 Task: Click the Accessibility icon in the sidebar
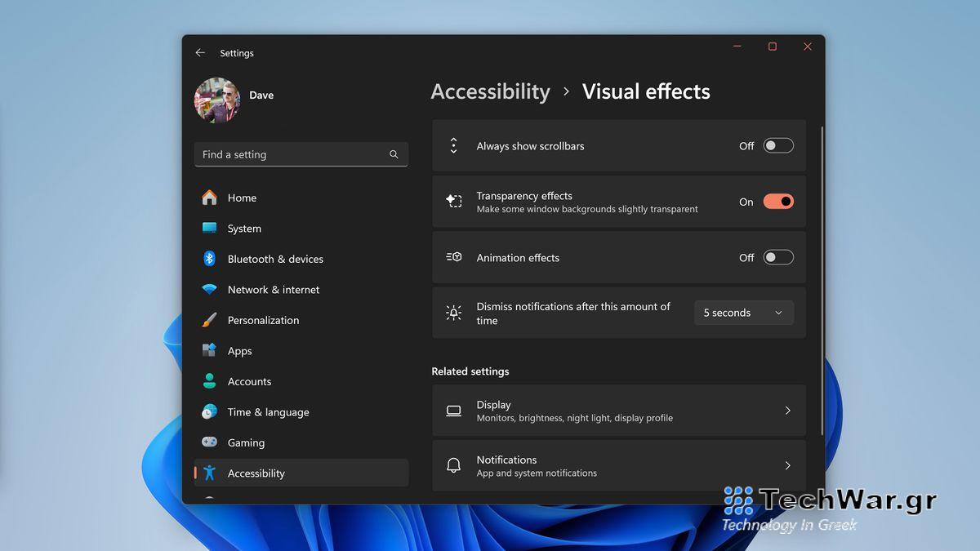click(210, 473)
